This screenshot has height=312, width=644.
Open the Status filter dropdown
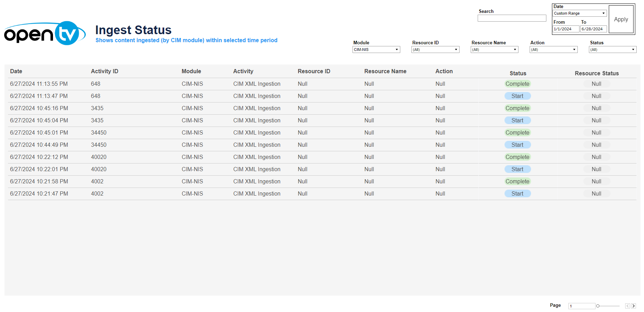click(x=612, y=50)
